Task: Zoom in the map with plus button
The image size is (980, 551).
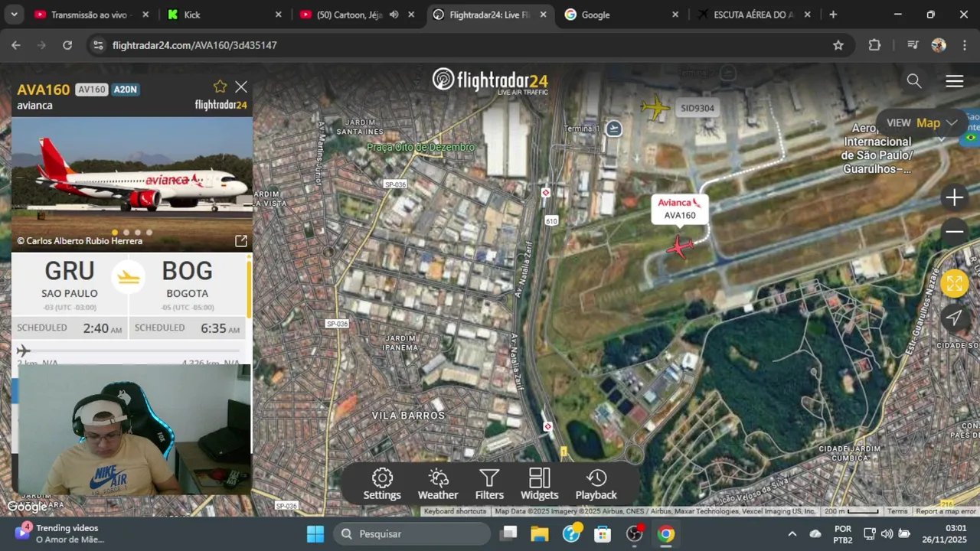Action: point(954,198)
